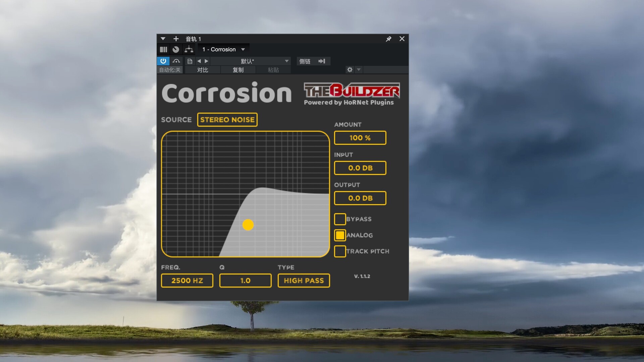Open the preset file page icon
This screenshot has height=362, width=644.
(190, 61)
